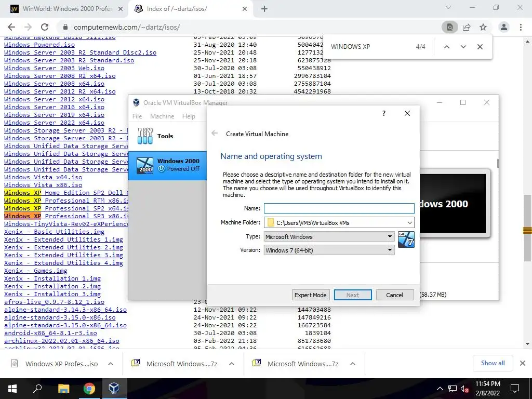Open Windows Server 2003 Web.iso link

[54, 68]
